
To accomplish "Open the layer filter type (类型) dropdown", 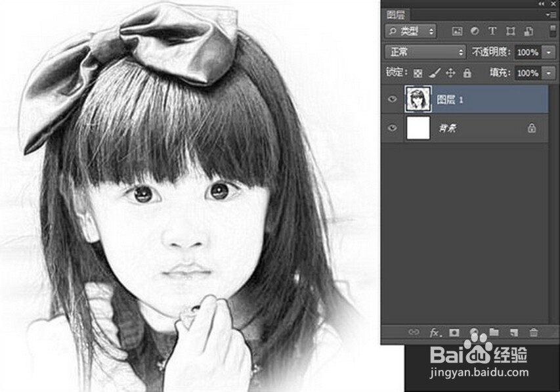I will tap(411, 32).
